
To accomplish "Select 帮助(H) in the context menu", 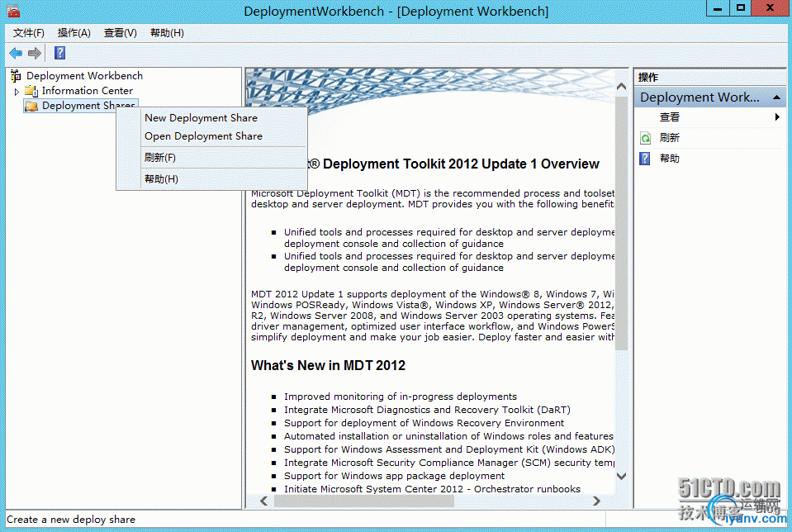I will point(161,179).
